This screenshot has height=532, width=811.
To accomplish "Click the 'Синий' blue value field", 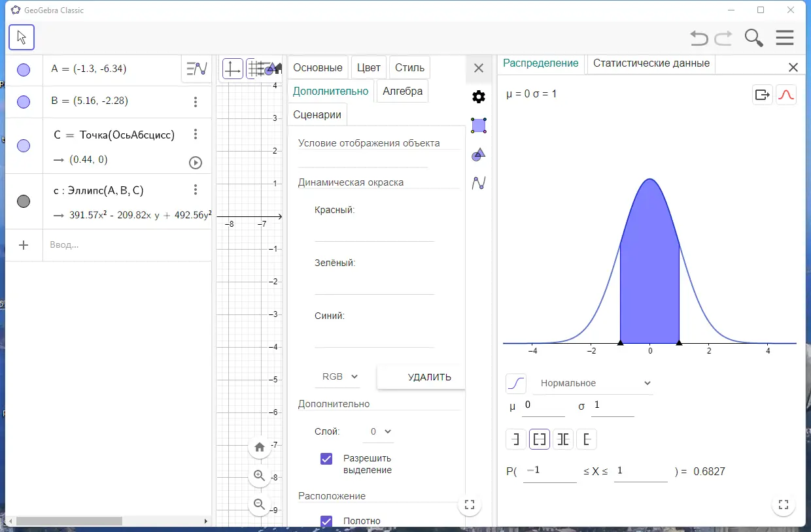I will [374, 337].
